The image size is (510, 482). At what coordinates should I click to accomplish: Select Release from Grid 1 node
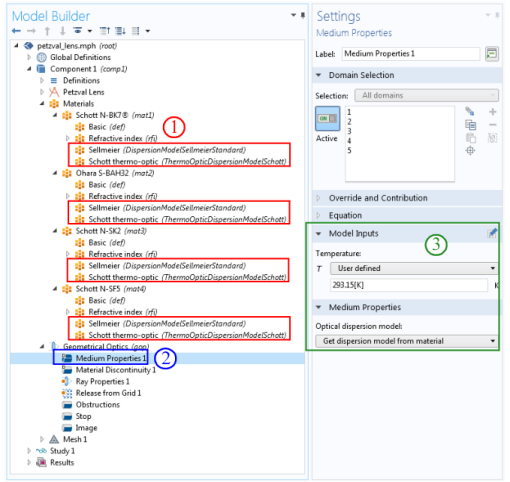[108, 393]
